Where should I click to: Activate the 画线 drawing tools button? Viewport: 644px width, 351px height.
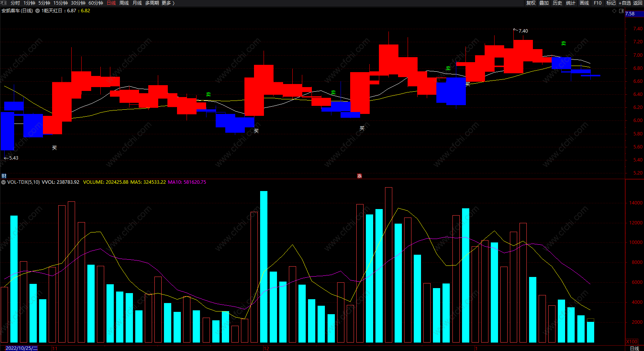click(x=584, y=3)
